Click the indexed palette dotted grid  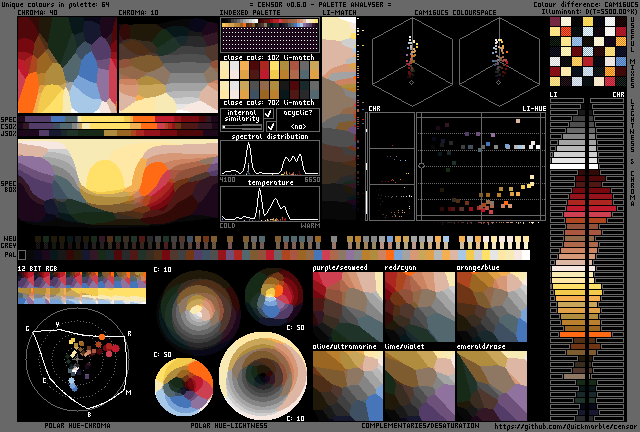point(270,39)
